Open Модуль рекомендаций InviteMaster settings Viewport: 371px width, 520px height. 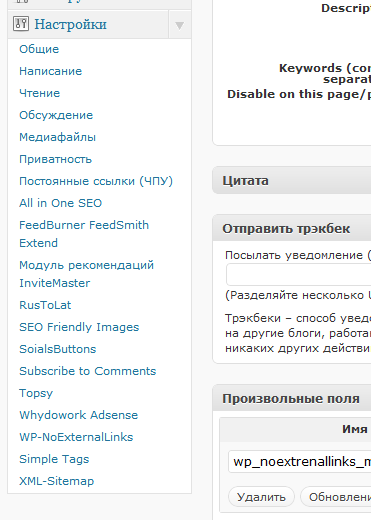pyautogui.click(x=86, y=274)
